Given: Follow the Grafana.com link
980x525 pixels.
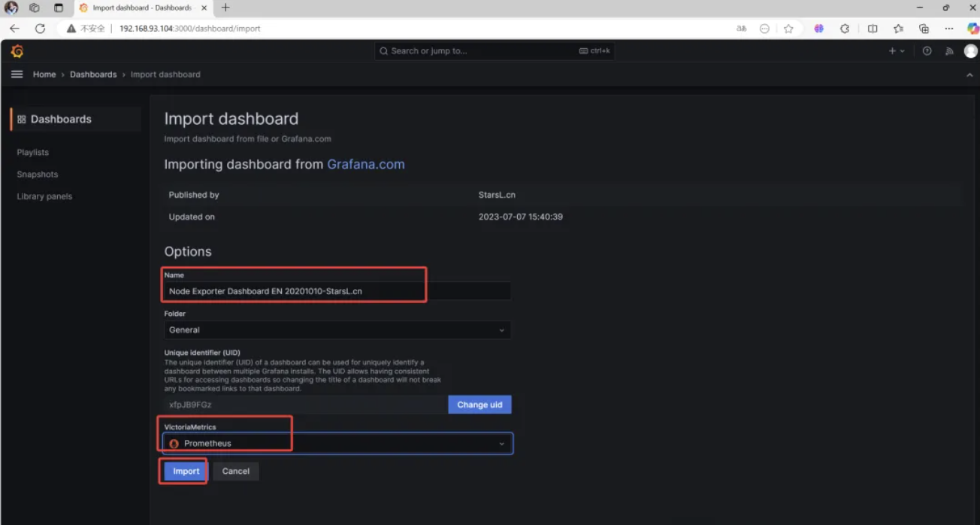Looking at the screenshot, I should [x=366, y=164].
